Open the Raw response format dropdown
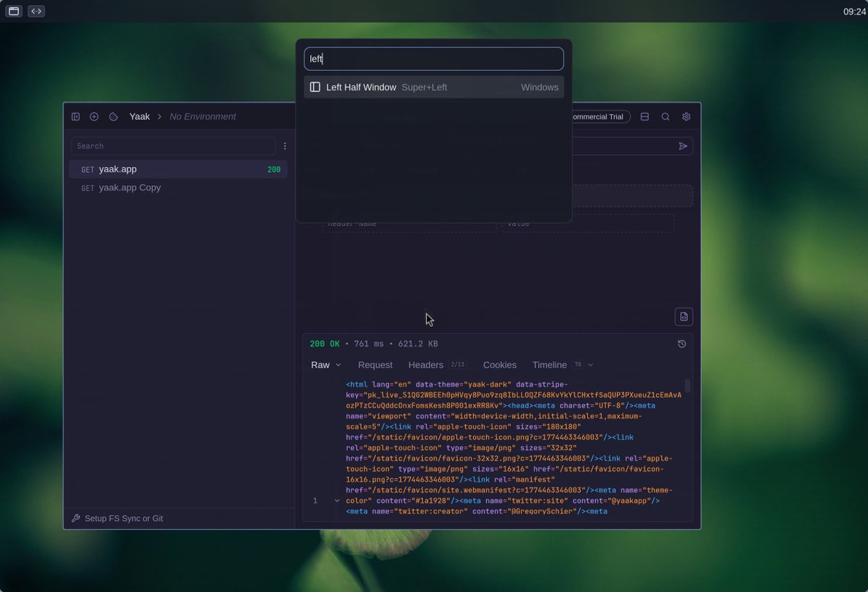 pyautogui.click(x=325, y=365)
